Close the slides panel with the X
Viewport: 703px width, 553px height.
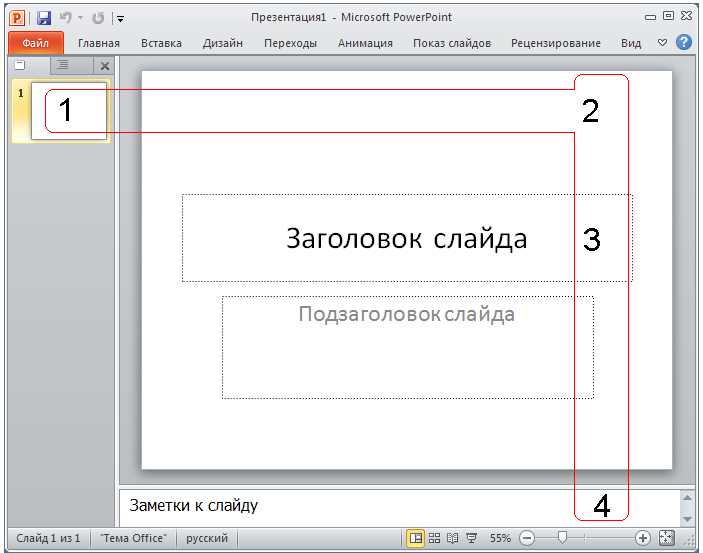click(x=106, y=66)
